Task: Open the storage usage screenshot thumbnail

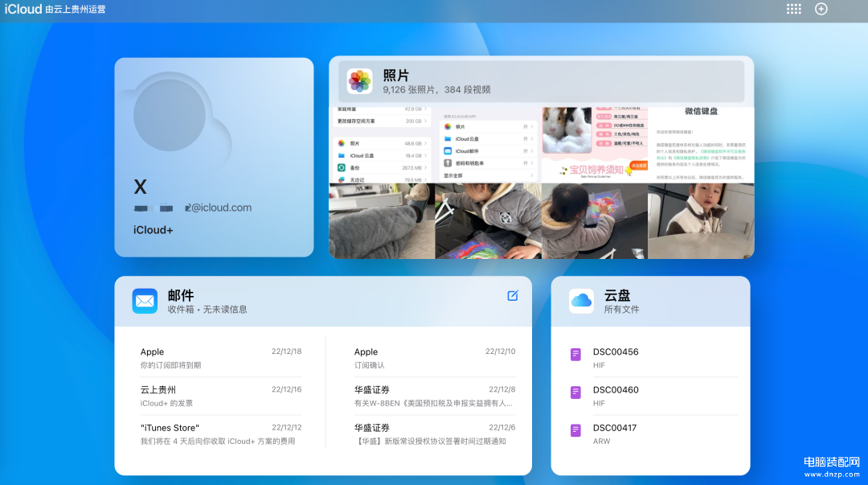Action: click(382, 145)
